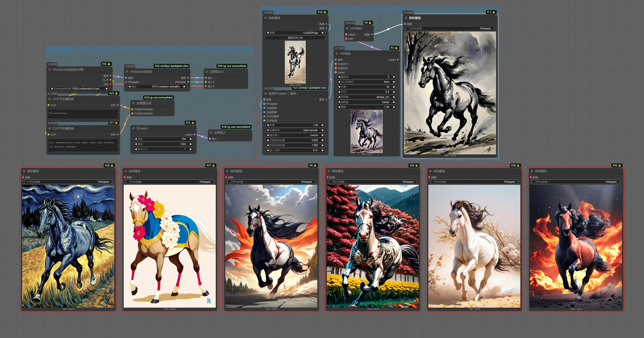Screen dimensions: 644x338
Task: Toggle the collapse dot of 应用IPAdapter(高级) node
Action: point(265,94)
